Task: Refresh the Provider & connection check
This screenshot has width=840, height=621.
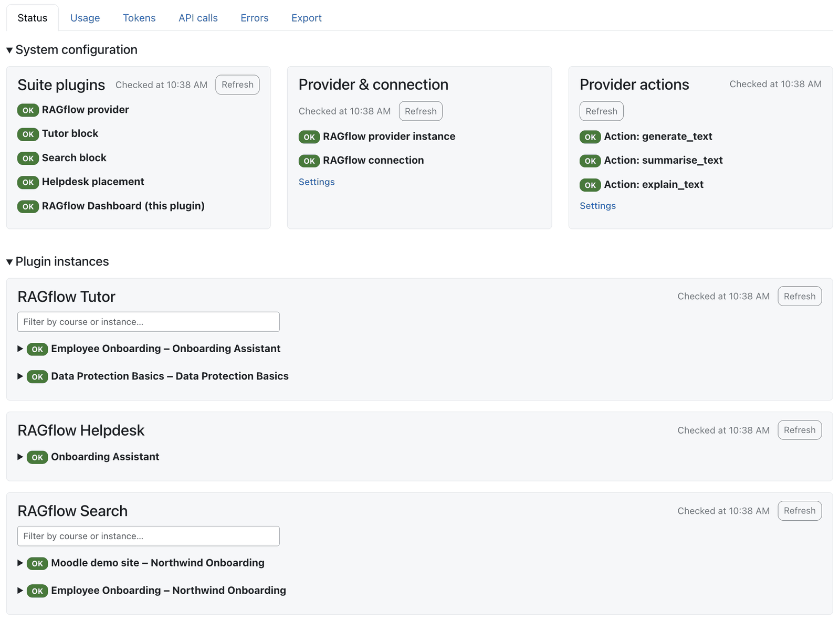Action: coord(421,111)
